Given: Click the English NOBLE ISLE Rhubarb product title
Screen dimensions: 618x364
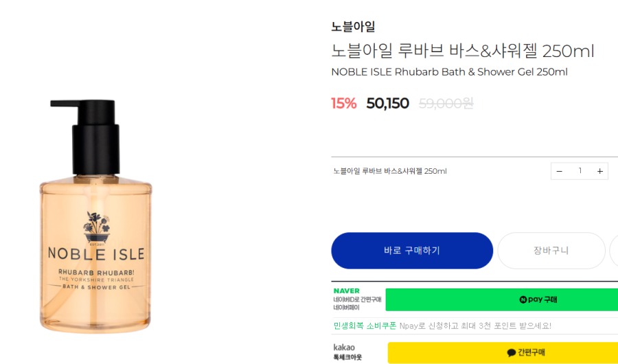Looking at the screenshot, I should click(x=449, y=72).
